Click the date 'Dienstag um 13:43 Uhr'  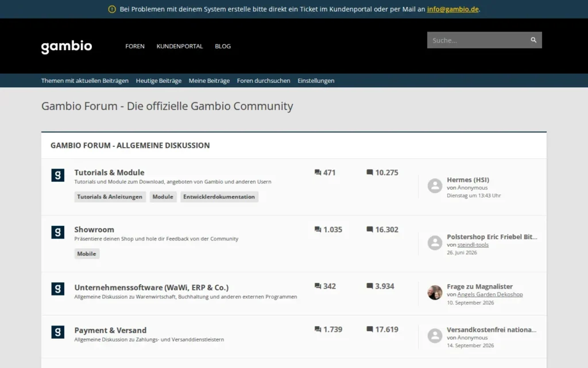pyautogui.click(x=474, y=195)
